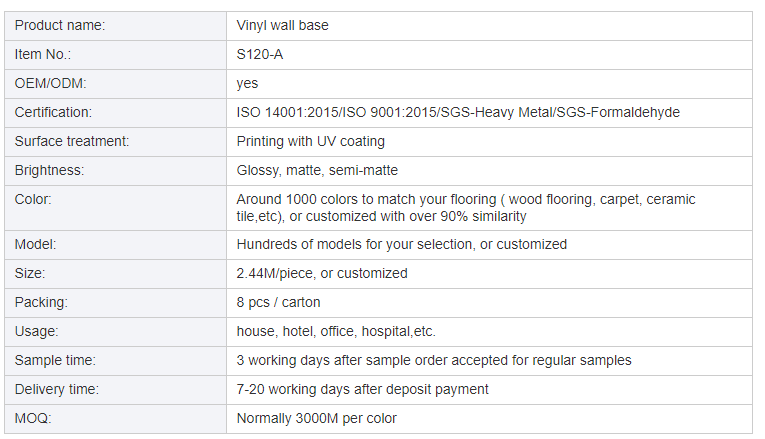
Task: Click 'Printing with UV coating' text
Action: click(310, 141)
